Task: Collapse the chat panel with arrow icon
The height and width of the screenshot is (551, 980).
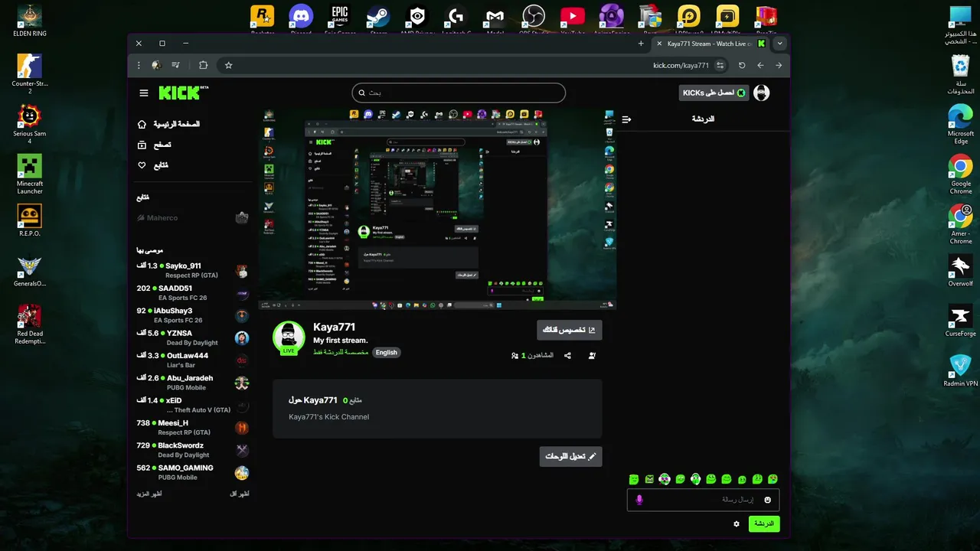Action: tap(626, 119)
